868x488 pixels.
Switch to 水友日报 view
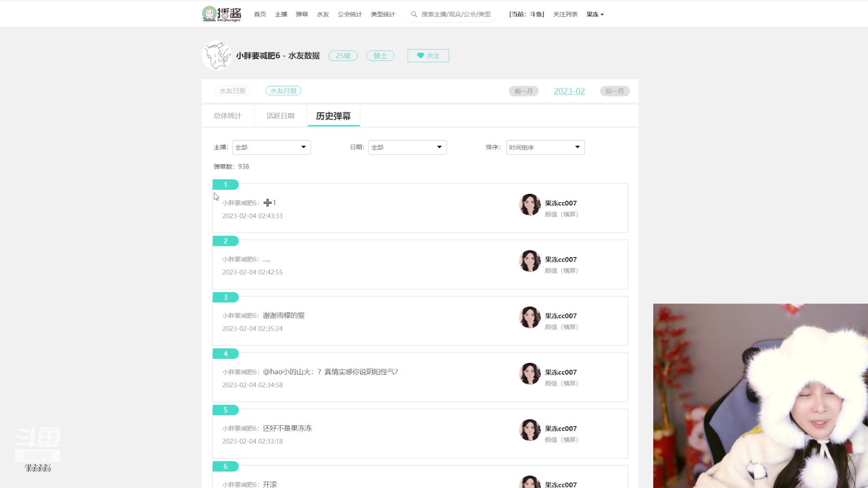click(232, 91)
